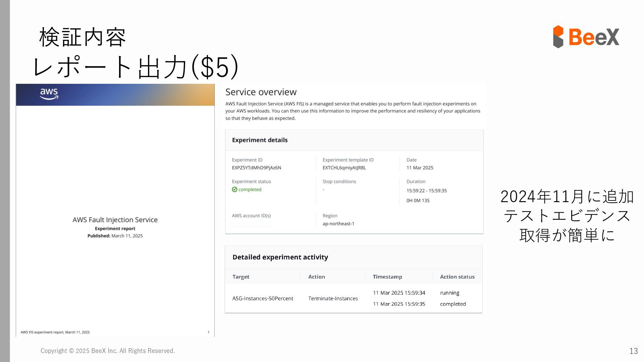The width and height of the screenshot is (644, 362).
Task: Click the service overview description paragraph
Action: pos(353,111)
